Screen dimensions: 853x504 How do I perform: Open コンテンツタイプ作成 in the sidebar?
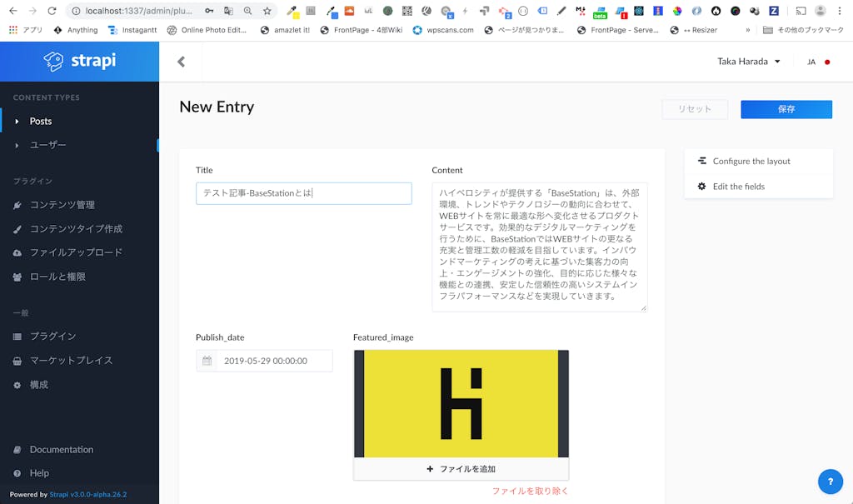76,228
